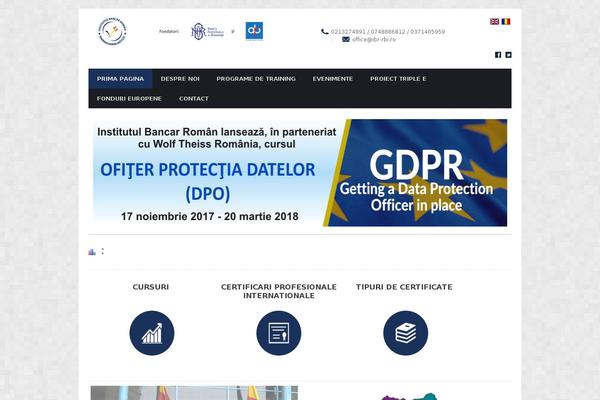Go to Prima Pagina menu item
This screenshot has height=400, width=600.
pos(120,79)
